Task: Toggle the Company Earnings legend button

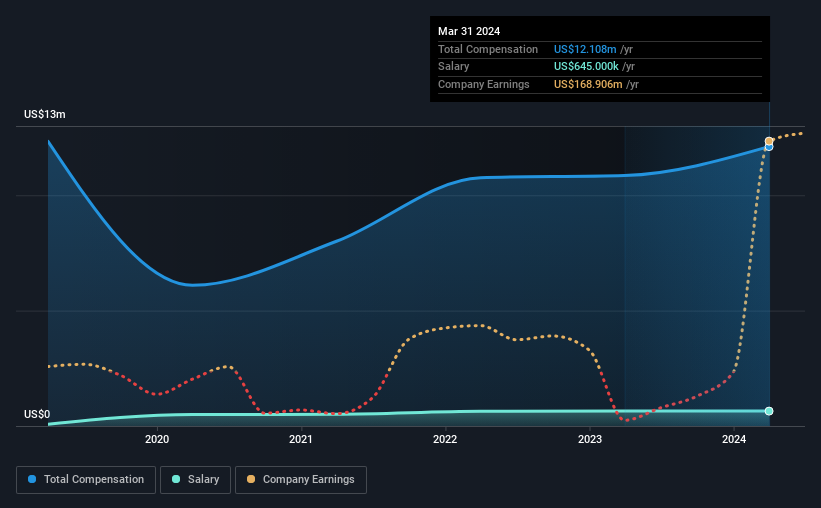Action: point(301,480)
